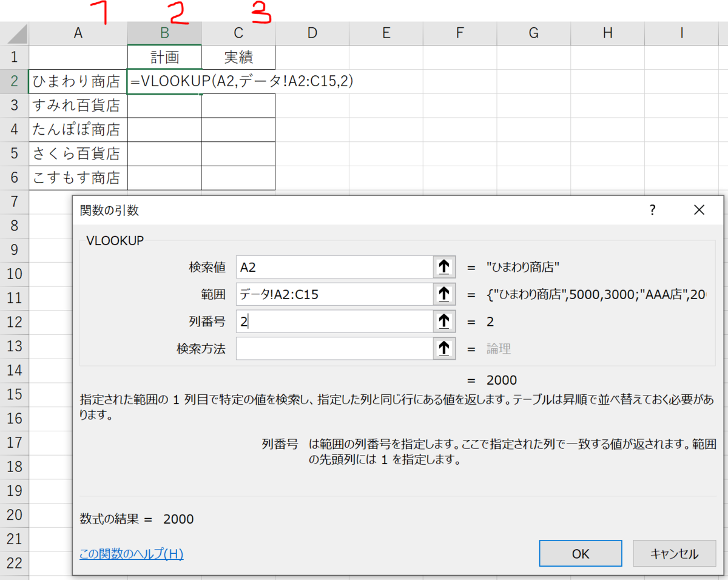
Task: Select the cell containing ひまわり商店
Action: click(x=78, y=81)
